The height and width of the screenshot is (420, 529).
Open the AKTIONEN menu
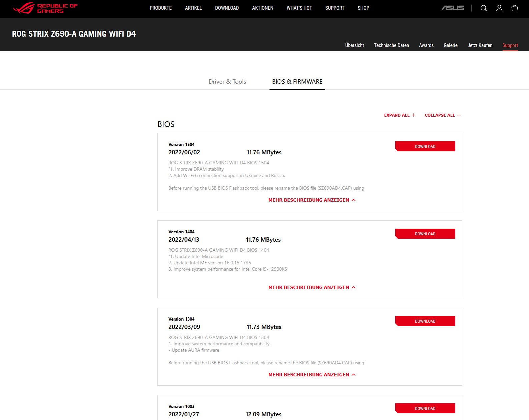pos(263,8)
